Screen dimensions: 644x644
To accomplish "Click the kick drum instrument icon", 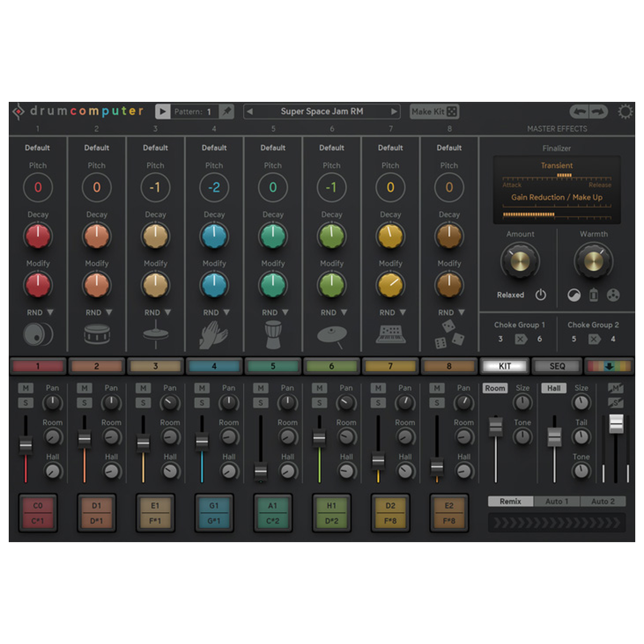I will (38, 334).
